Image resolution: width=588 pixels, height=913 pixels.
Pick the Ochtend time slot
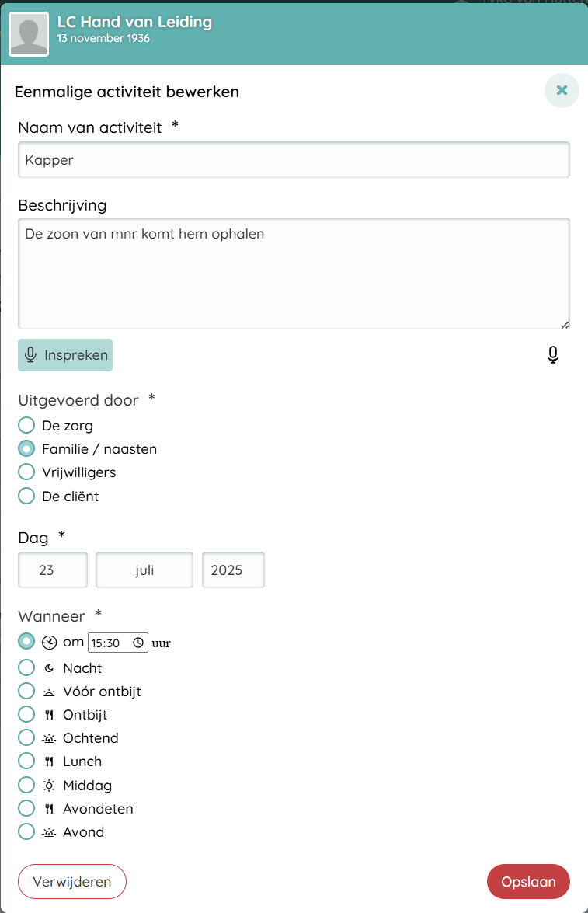point(26,737)
